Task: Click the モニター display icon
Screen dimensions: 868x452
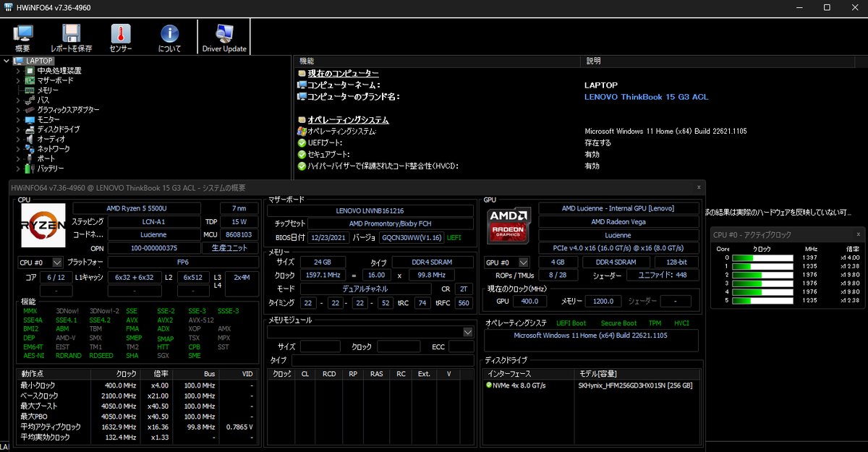Action: 30,119
